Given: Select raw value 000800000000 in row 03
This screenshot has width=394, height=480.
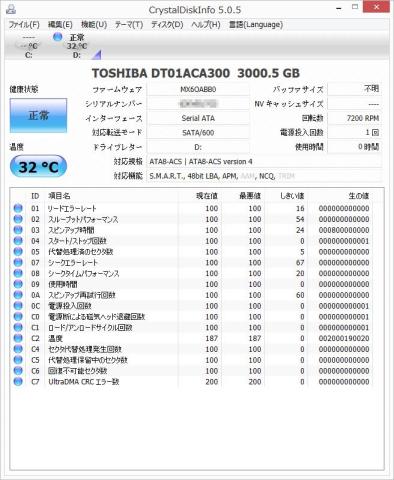Looking at the screenshot, I should pos(344,230).
